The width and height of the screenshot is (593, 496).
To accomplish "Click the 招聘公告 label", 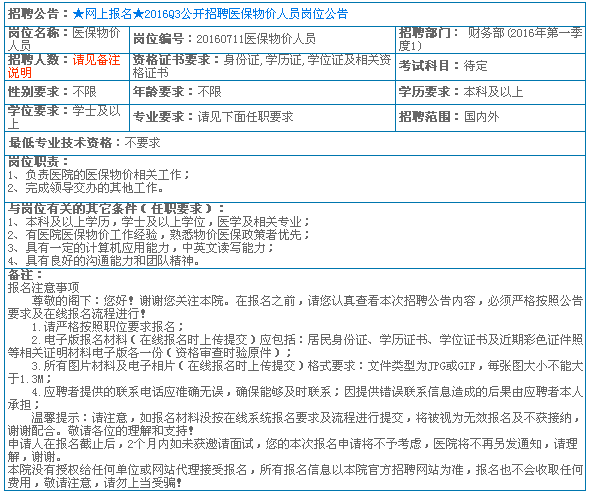I will click(33, 14).
